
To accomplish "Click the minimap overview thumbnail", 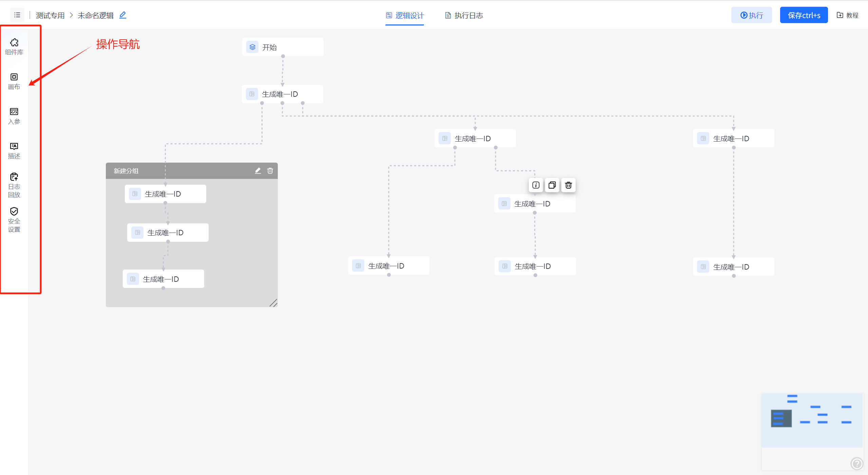I will pyautogui.click(x=811, y=420).
